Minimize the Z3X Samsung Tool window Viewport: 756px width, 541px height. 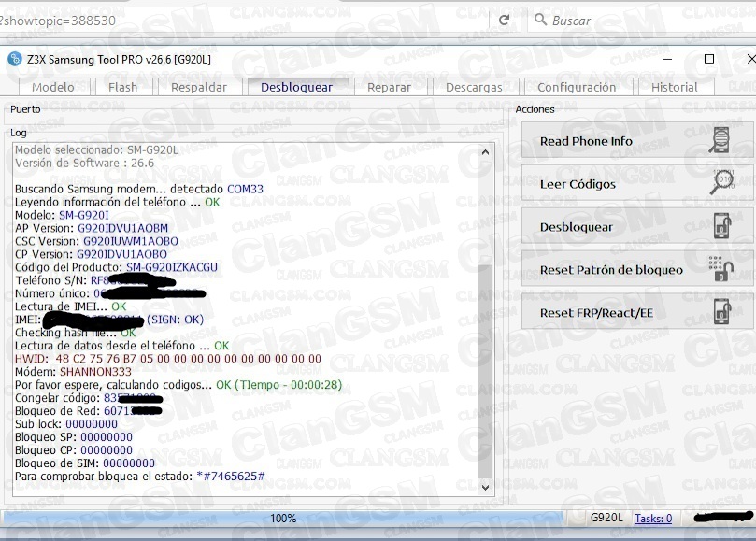[667, 59]
